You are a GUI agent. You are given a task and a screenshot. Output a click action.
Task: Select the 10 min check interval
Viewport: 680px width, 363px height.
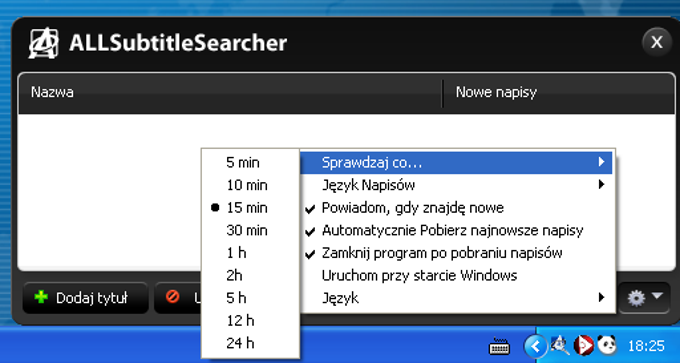click(x=250, y=185)
